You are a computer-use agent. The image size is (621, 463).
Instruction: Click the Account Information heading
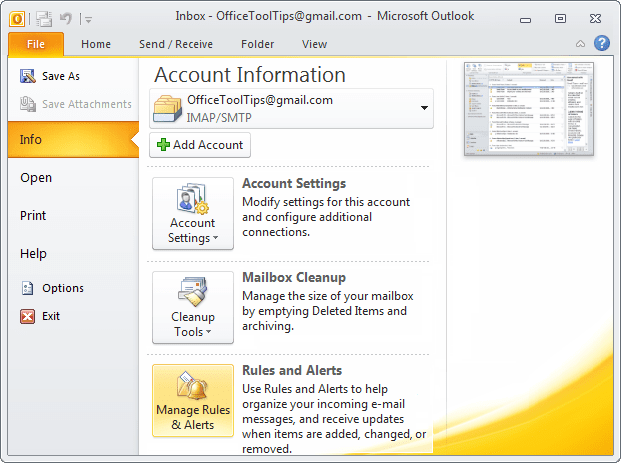point(250,74)
